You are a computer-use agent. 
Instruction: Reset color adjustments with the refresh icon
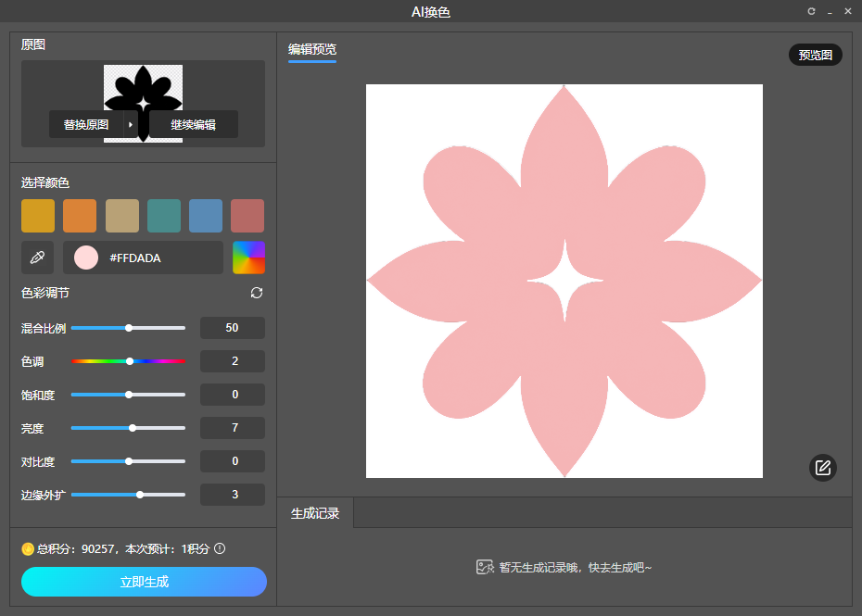(x=256, y=293)
